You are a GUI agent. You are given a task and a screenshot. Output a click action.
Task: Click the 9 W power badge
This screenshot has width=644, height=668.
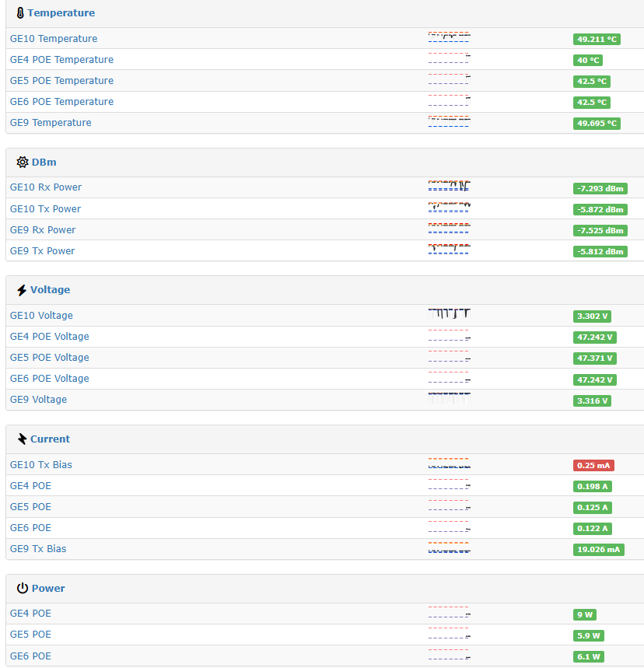(x=584, y=614)
